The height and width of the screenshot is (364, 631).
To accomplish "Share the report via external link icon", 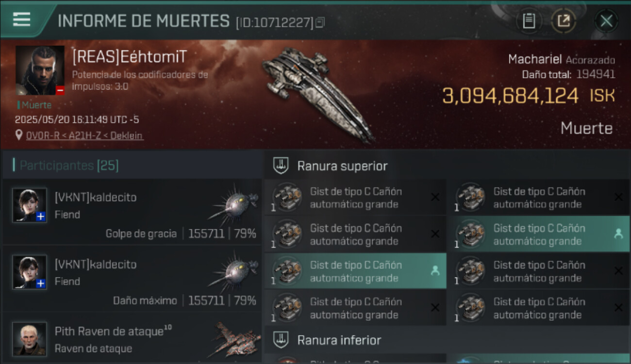I will 564,21.
